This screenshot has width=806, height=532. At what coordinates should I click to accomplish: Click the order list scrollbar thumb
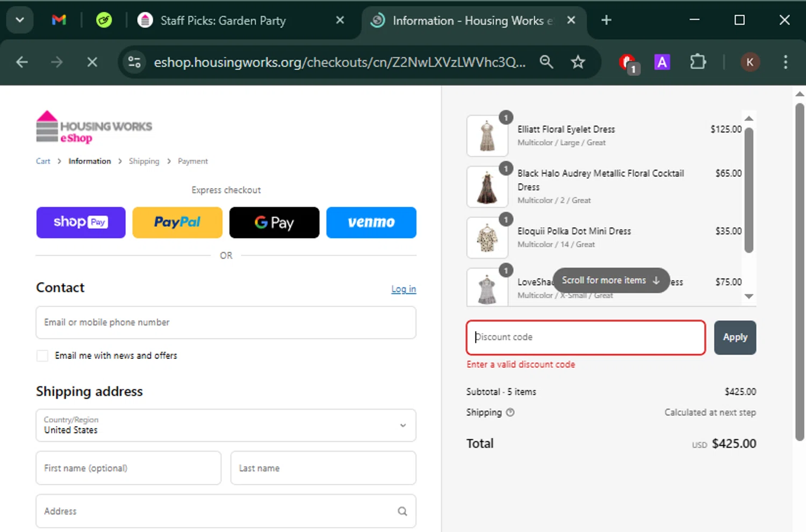(x=749, y=190)
